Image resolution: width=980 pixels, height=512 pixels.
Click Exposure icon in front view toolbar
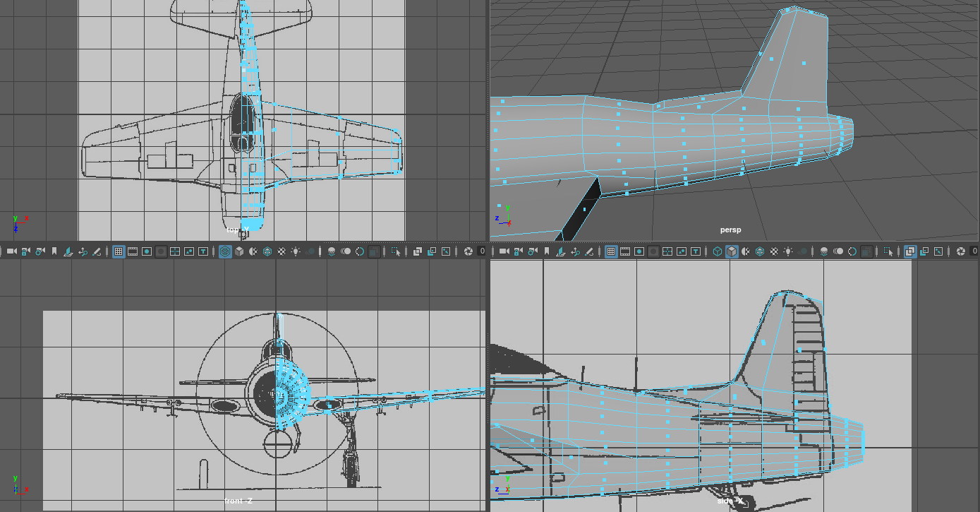468,251
